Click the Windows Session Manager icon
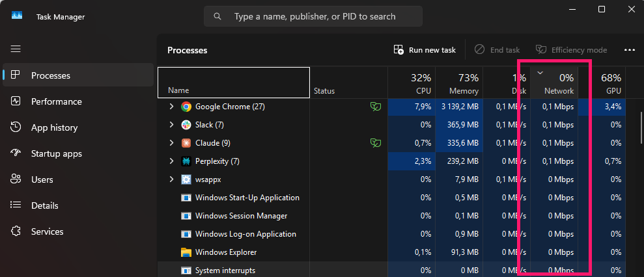644x277 pixels. 186,216
